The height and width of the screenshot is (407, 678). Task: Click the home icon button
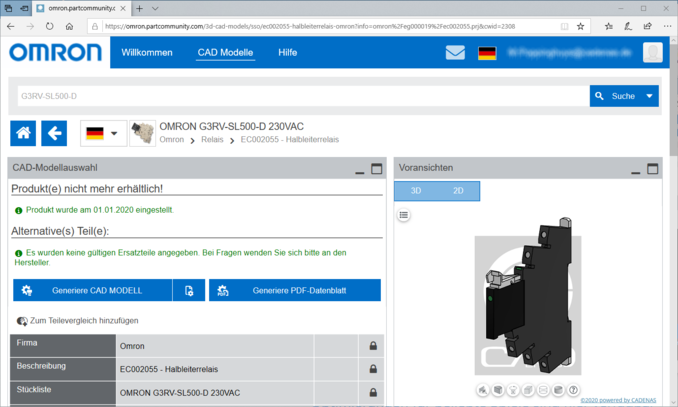pos(24,133)
